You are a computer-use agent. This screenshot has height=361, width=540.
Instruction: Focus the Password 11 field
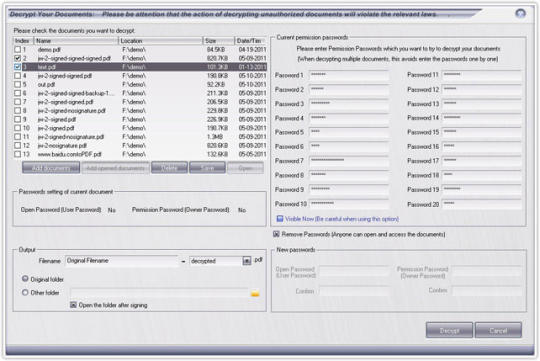pos(482,75)
